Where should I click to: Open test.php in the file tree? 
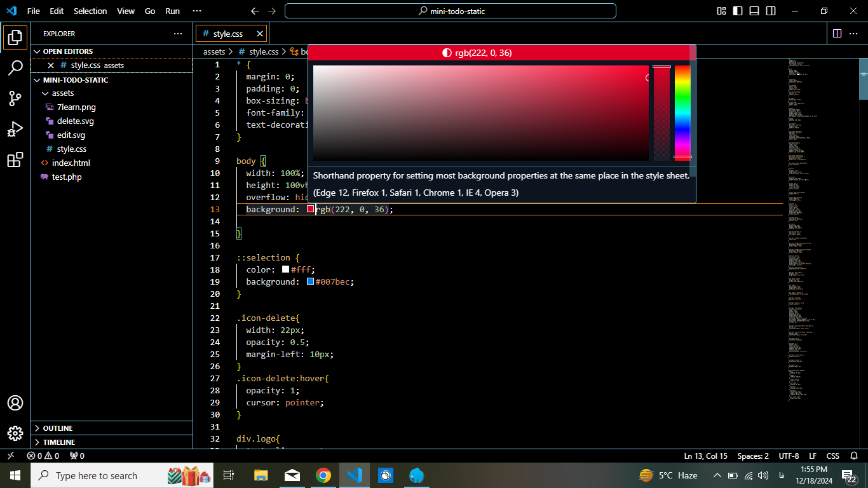(67, 177)
